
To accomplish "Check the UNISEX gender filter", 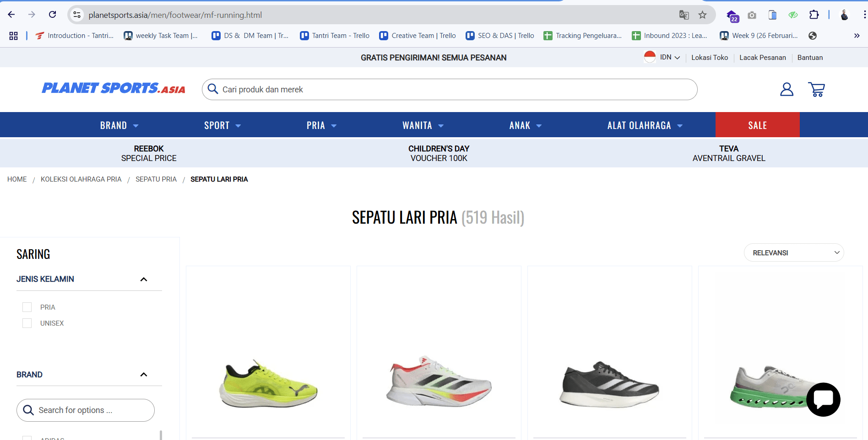I will tap(27, 323).
